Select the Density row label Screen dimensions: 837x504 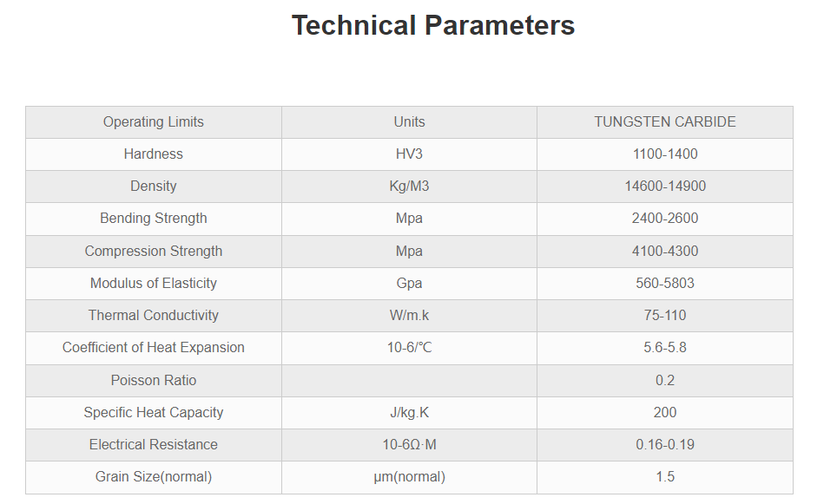click(154, 187)
